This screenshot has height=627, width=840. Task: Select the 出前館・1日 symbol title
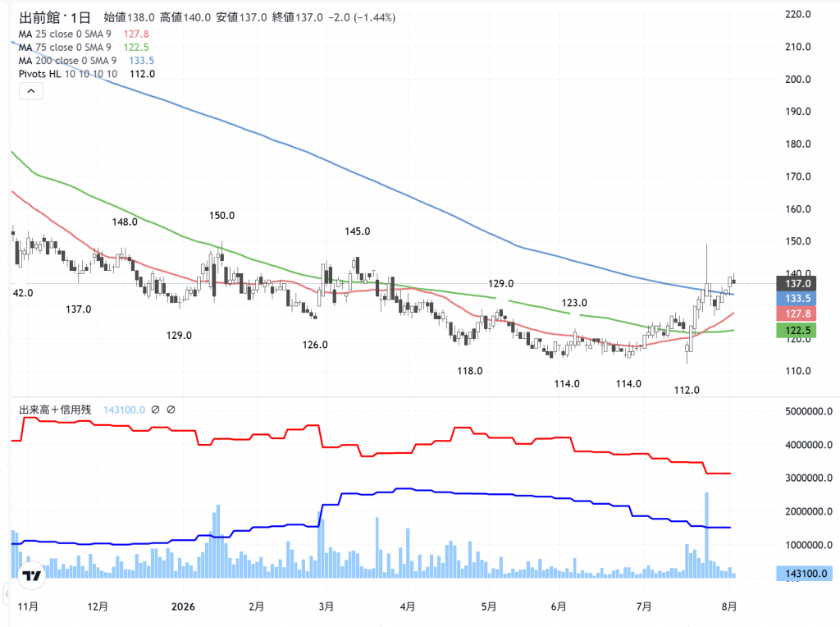(55, 18)
